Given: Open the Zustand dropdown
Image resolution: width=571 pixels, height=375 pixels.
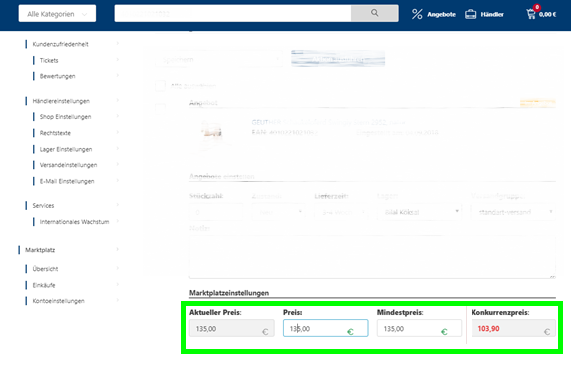Looking at the screenshot, I should [x=279, y=212].
